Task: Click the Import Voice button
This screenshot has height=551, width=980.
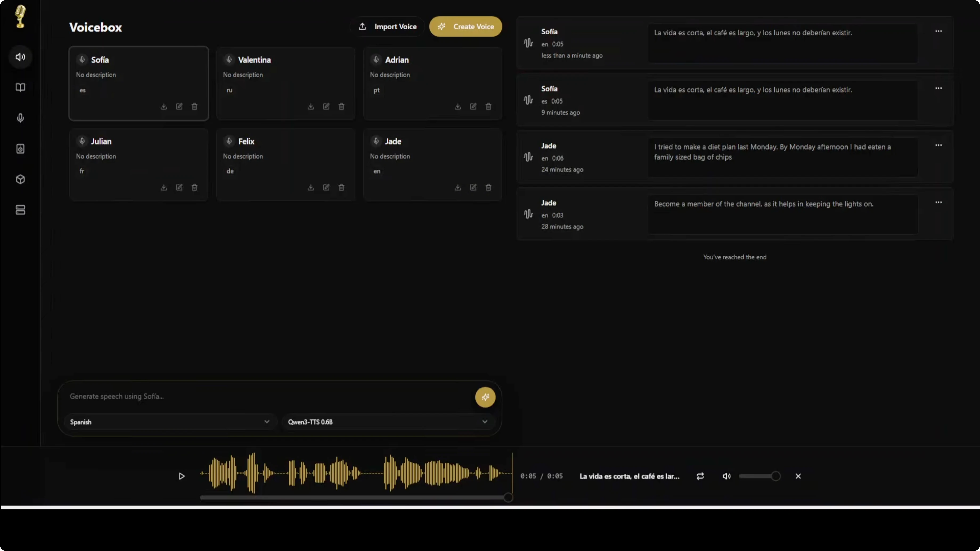Action: pos(387,27)
